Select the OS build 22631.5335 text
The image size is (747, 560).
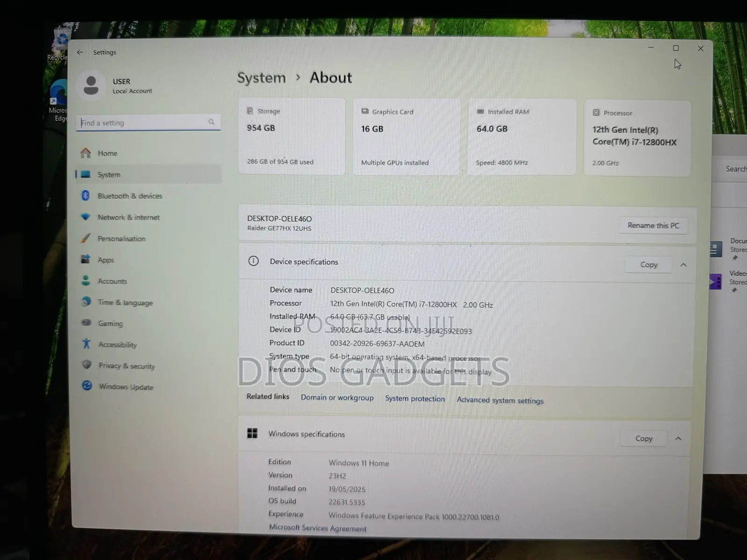[x=347, y=502]
